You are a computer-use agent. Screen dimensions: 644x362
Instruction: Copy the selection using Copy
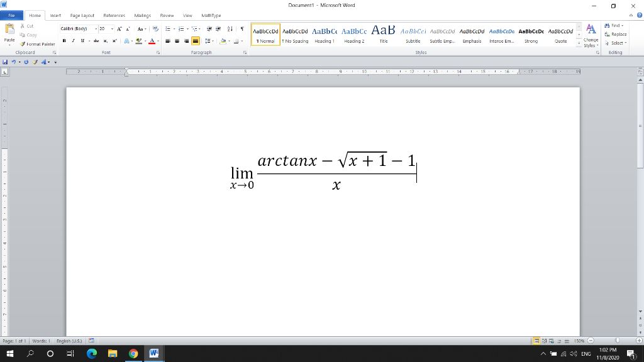click(28, 35)
